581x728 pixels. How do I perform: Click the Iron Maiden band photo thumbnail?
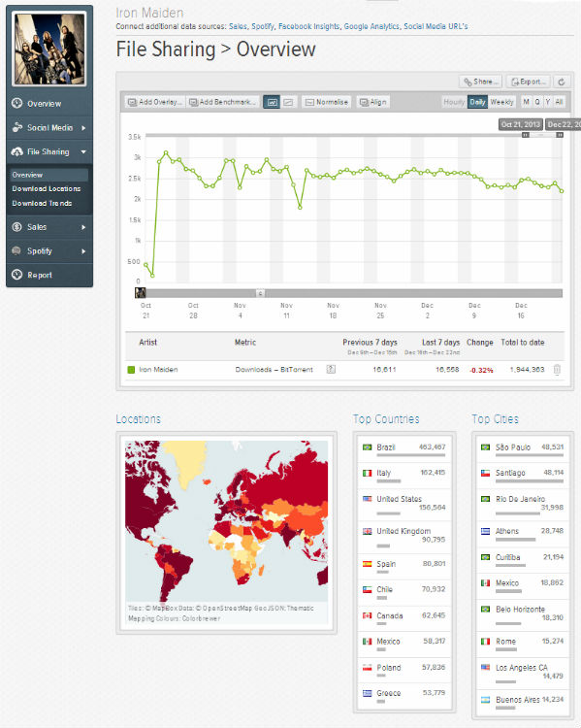point(49,49)
